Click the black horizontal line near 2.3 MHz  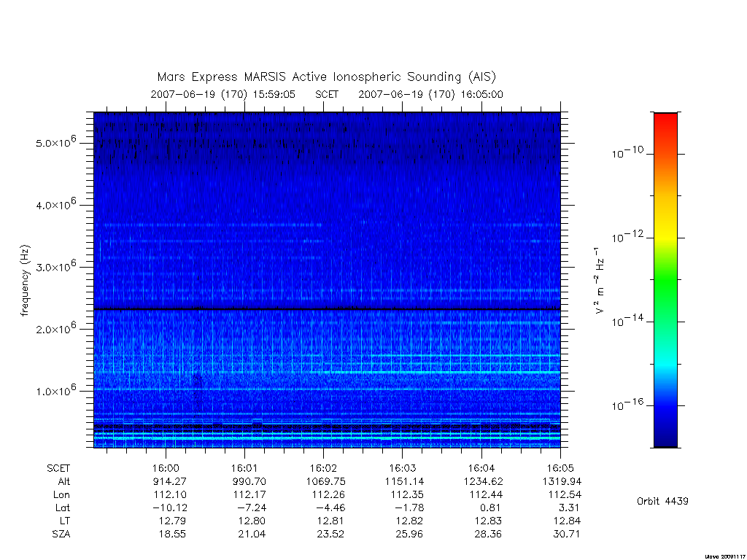pyautogui.click(x=327, y=309)
